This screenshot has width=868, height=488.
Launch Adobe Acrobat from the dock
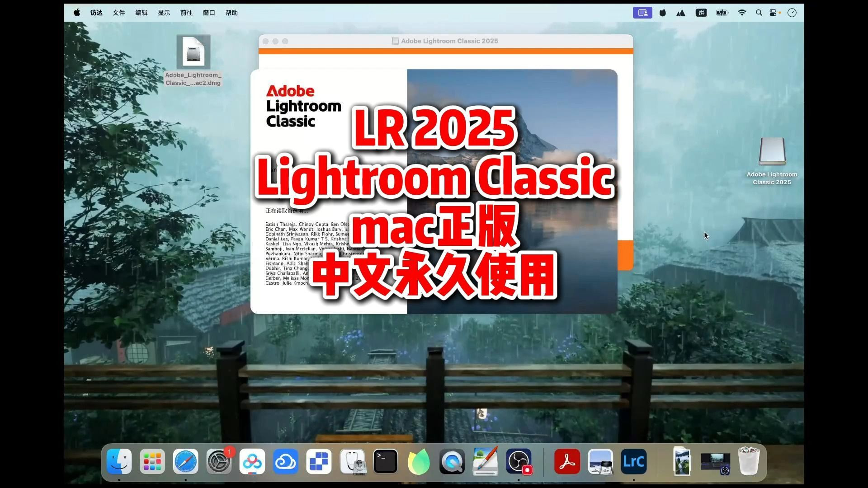[x=567, y=461]
